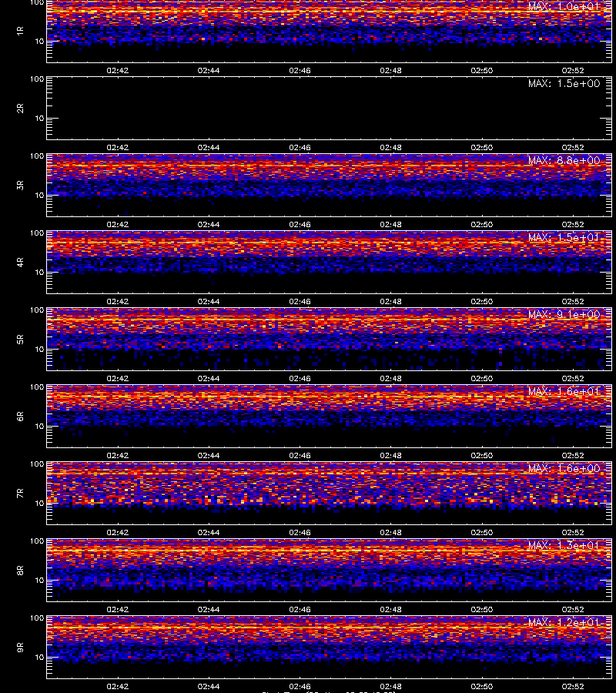Click the 02:46 time label under 8R panel

[300, 610]
